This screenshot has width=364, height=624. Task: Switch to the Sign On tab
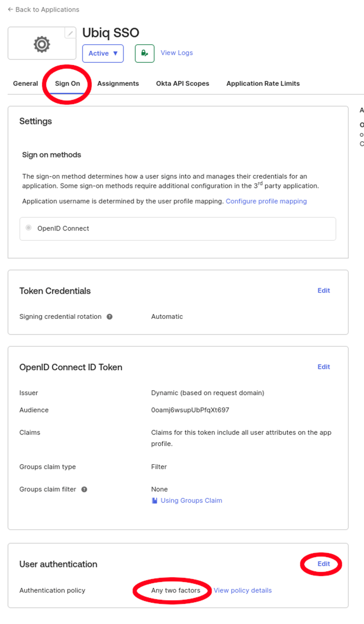click(x=67, y=83)
